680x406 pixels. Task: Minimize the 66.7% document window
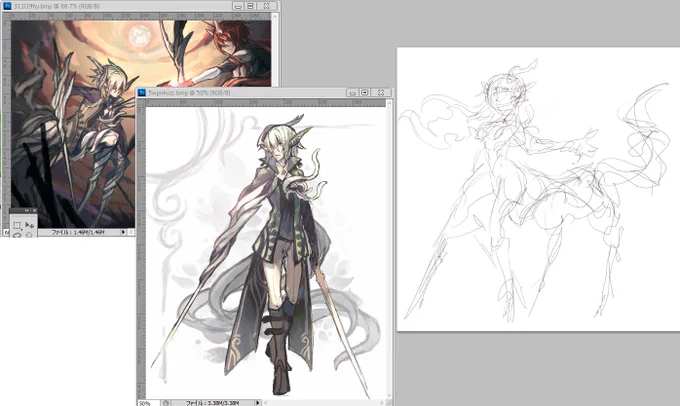click(x=238, y=6)
